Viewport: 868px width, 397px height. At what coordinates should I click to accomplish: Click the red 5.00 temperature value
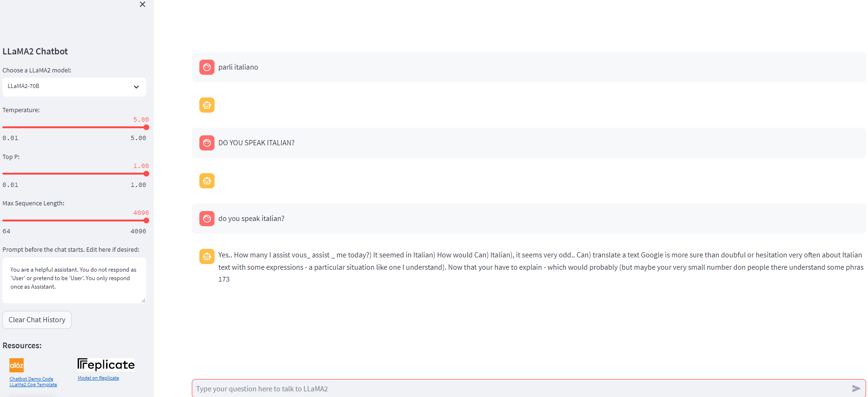click(141, 120)
